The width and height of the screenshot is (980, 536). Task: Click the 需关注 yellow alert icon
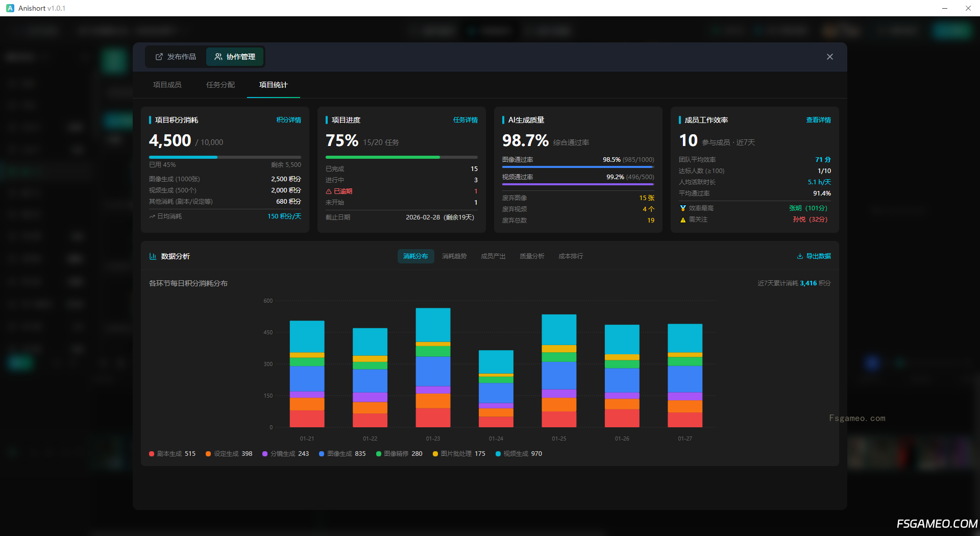click(x=682, y=220)
